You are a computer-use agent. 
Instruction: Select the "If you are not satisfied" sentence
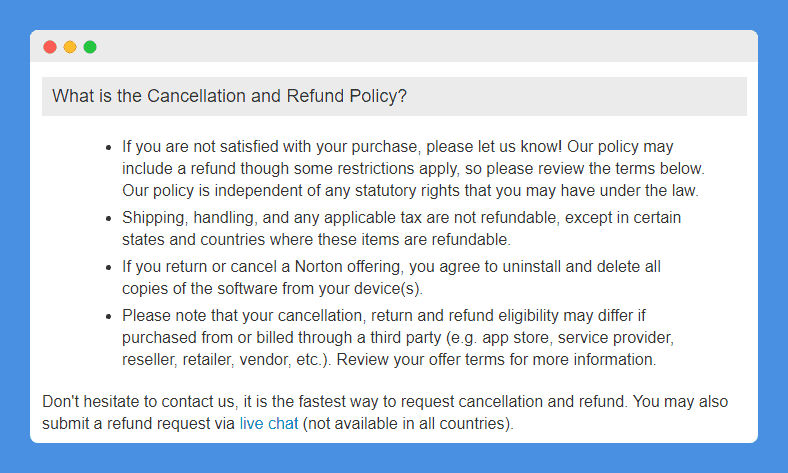coord(342,146)
